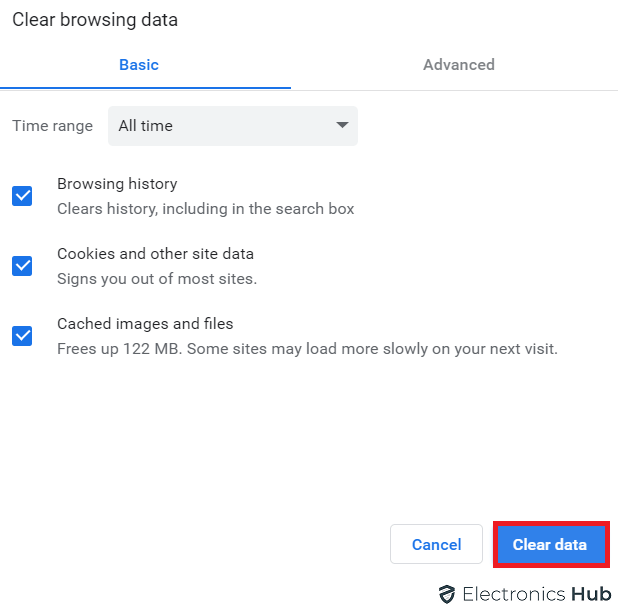Select the Basic tab
618x612 pixels.
139,65
